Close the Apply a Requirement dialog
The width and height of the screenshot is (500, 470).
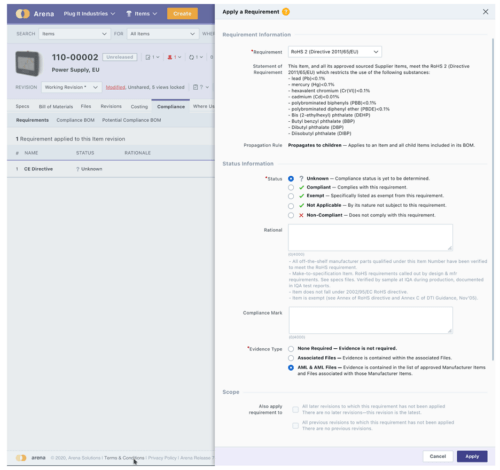(485, 12)
